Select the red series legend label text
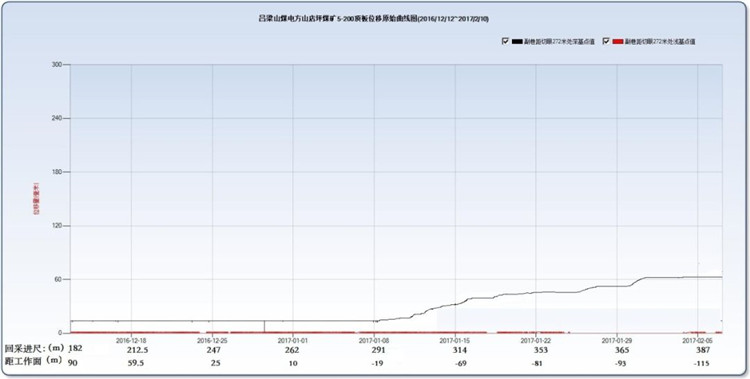 [661, 42]
